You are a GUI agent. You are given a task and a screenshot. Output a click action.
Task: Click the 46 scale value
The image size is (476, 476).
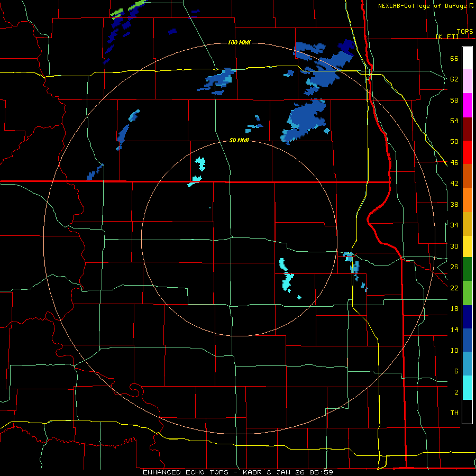tap(454, 163)
